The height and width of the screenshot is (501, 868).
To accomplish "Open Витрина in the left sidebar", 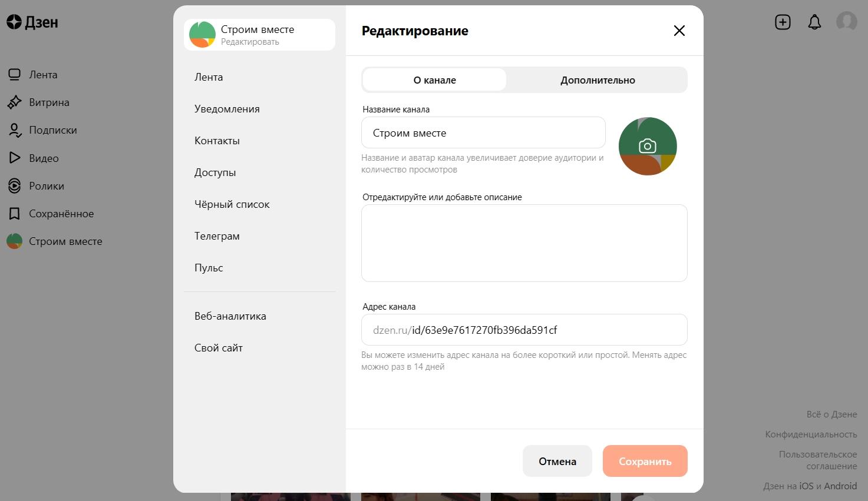I will [x=49, y=102].
